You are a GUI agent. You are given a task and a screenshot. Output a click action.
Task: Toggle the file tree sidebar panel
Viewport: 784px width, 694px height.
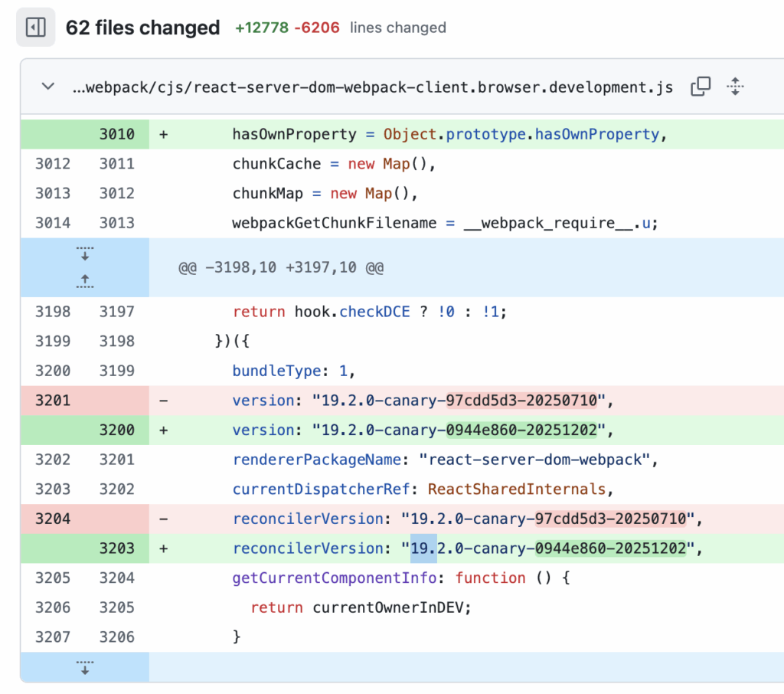pyautogui.click(x=36, y=28)
